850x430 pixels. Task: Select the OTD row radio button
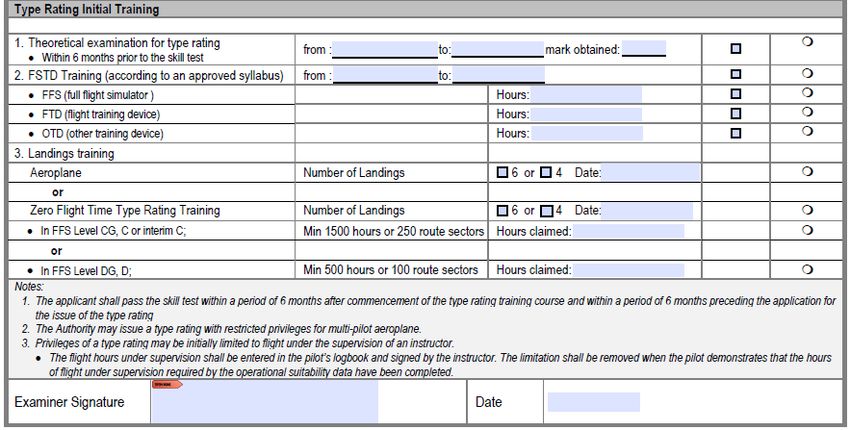click(x=807, y=131)
